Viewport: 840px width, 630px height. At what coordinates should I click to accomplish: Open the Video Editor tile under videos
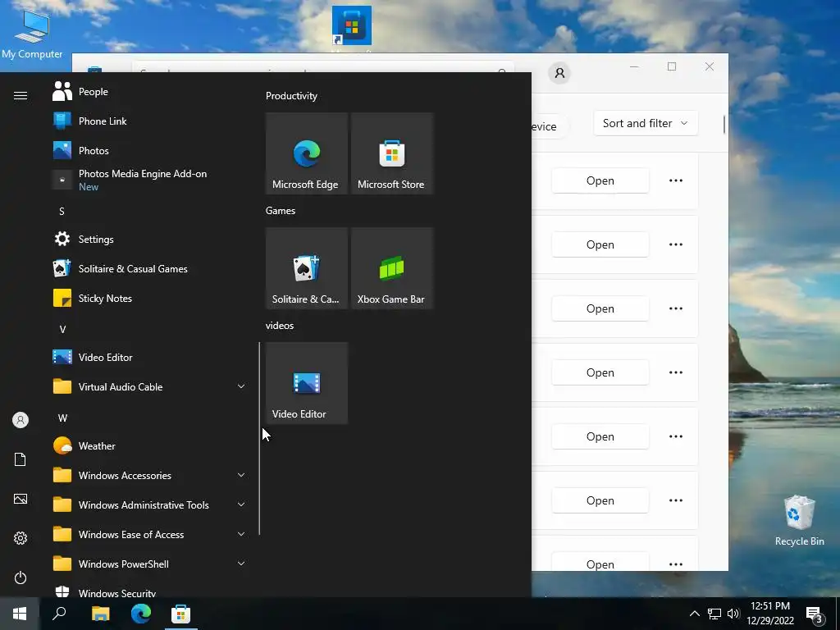(x=307, y=383)
